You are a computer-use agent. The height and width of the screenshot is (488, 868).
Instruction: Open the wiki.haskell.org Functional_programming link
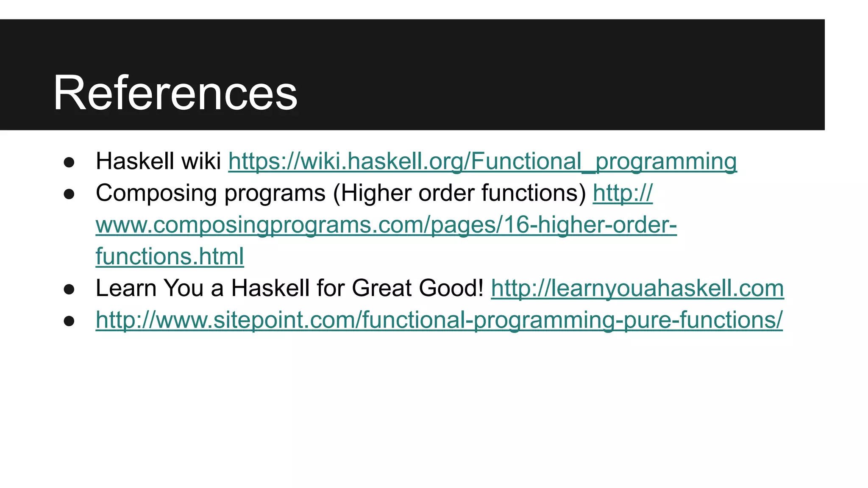pos(482,161)
